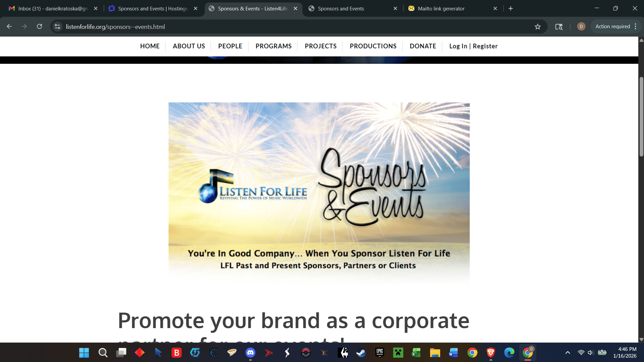This screenshot has width=644, height=362.
Task: Click the vertical page scrollbar thumb
Action: point(641,117)
